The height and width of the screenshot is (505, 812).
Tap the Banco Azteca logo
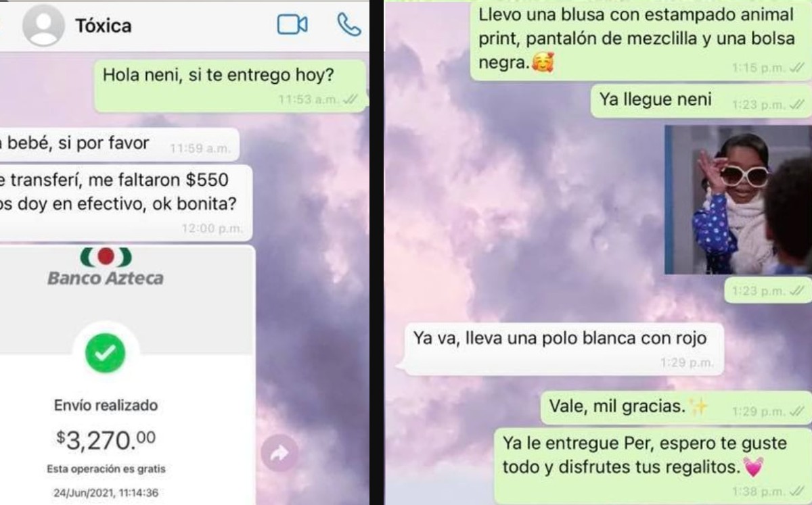click(106, 267)
